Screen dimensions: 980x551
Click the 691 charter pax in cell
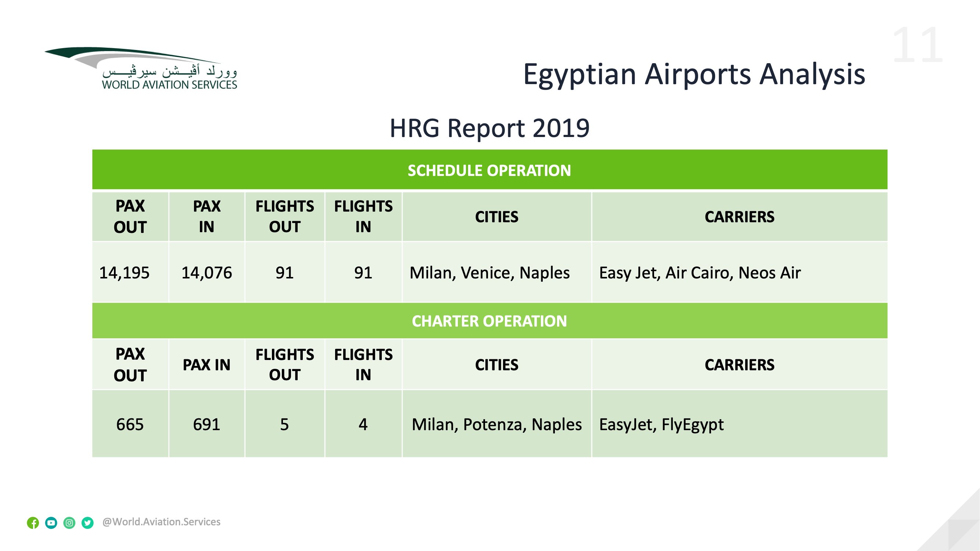207,424
